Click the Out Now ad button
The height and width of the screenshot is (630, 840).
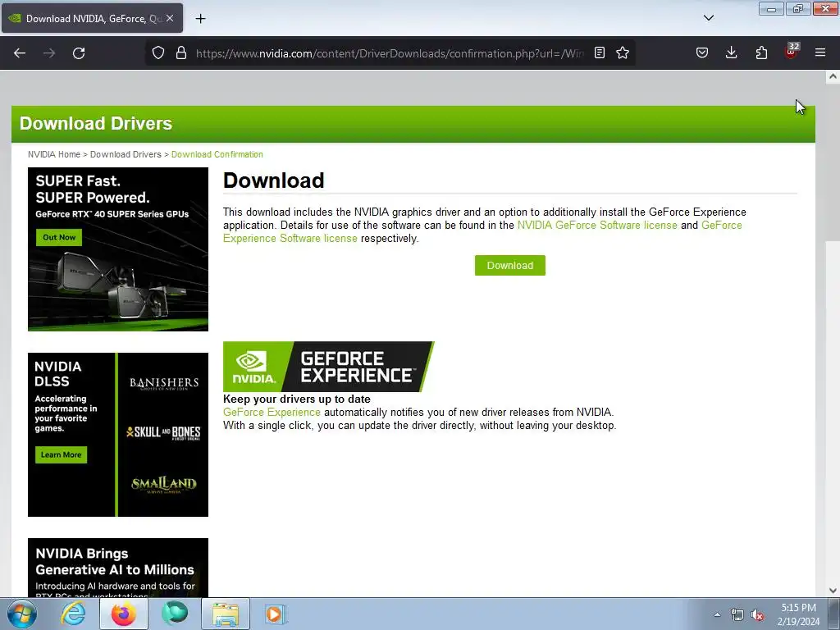click(59, 237)
